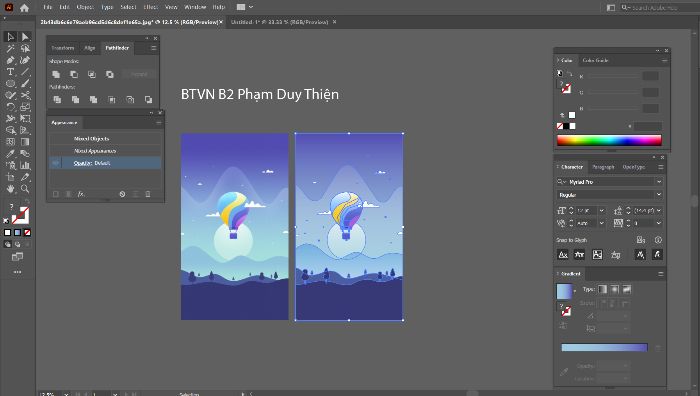Select the Type tool
Screen dimensions: 700x396
coord(10,71)
